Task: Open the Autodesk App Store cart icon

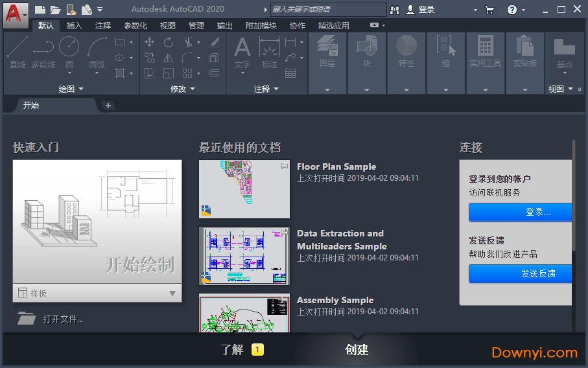Action: pyautogui.click(x=489, y=10)
